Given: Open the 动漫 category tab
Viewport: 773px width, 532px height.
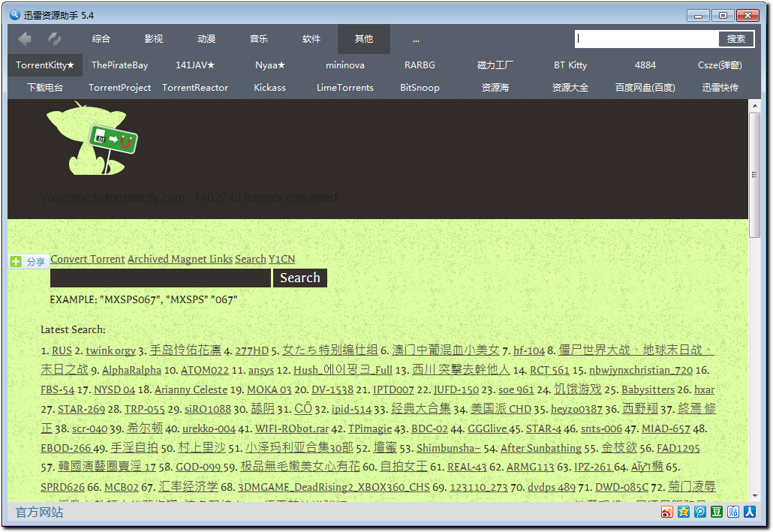Looking at the screenshot, I should tap(206, 39).
